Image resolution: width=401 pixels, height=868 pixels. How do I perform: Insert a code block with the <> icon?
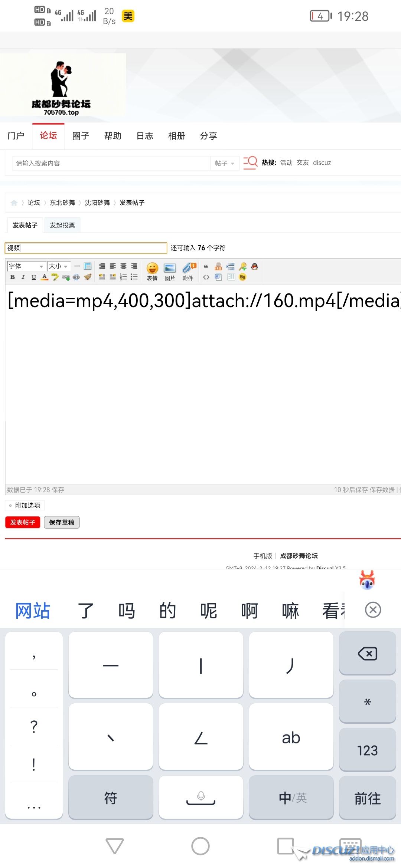[206, 277]
